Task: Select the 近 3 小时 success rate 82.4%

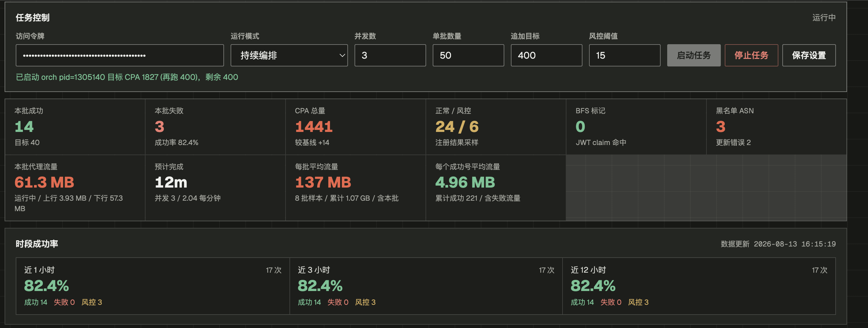Action: pyautogui.click(x=320, y=286)
